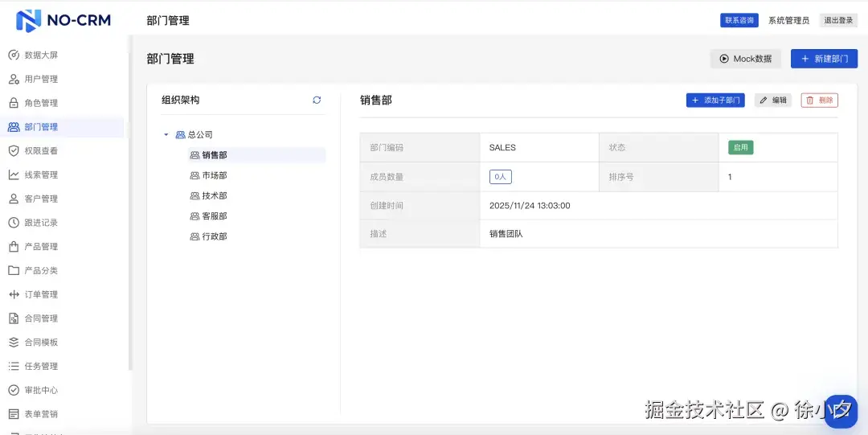Click the Mock数据 button

745,59
